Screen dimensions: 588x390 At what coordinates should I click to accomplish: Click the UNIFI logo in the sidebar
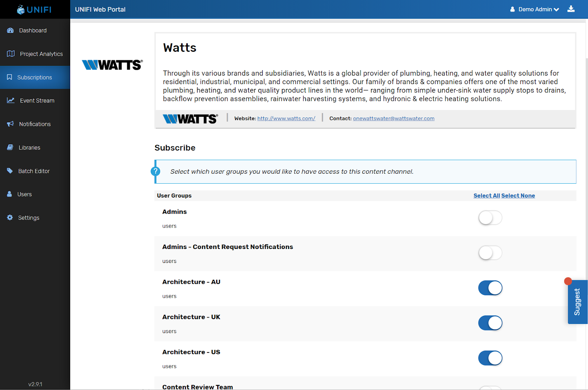tap(34, 10)
